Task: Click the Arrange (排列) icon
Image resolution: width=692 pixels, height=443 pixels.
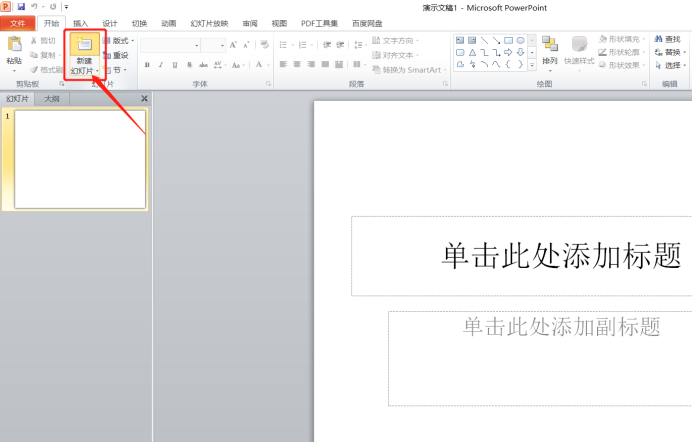Action: click(x=550, y=44)
